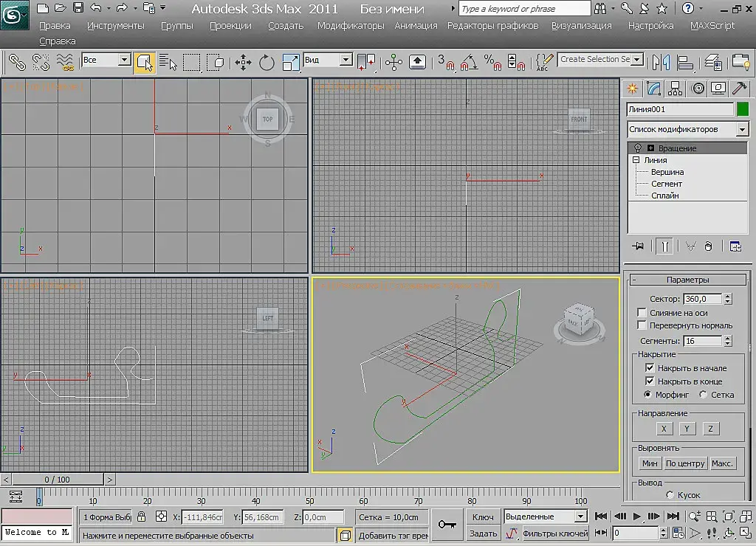The height and width of the screenshot is (546, 756).
Task: Click the Pin Stack icon
Action: [x=638, y=246]
